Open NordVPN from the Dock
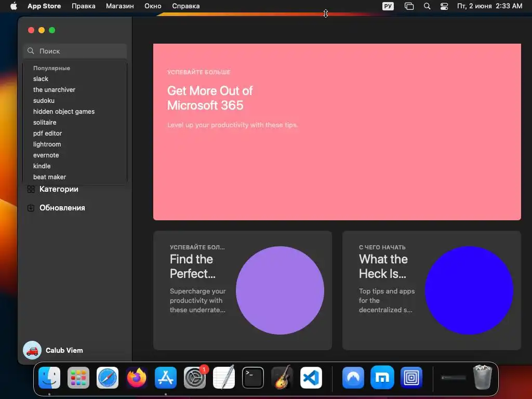The image size is (532, 399). 353,378
